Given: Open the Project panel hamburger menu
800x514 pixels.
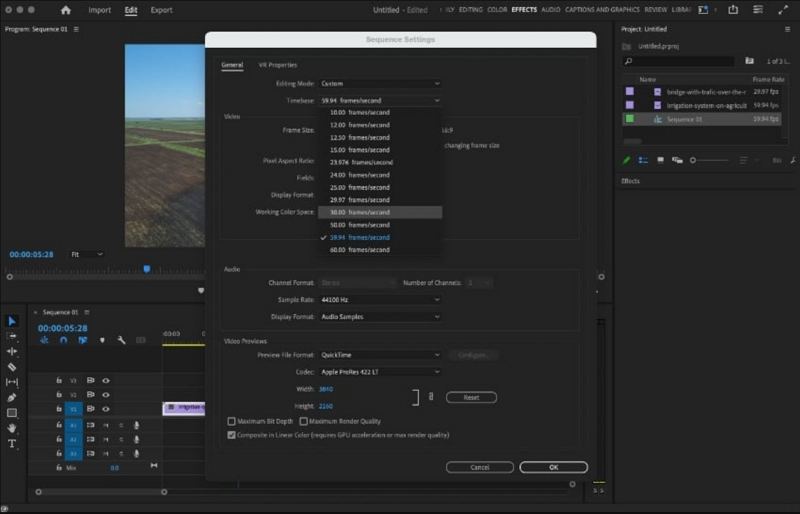Looking at the screenshot, I should 787,29.
